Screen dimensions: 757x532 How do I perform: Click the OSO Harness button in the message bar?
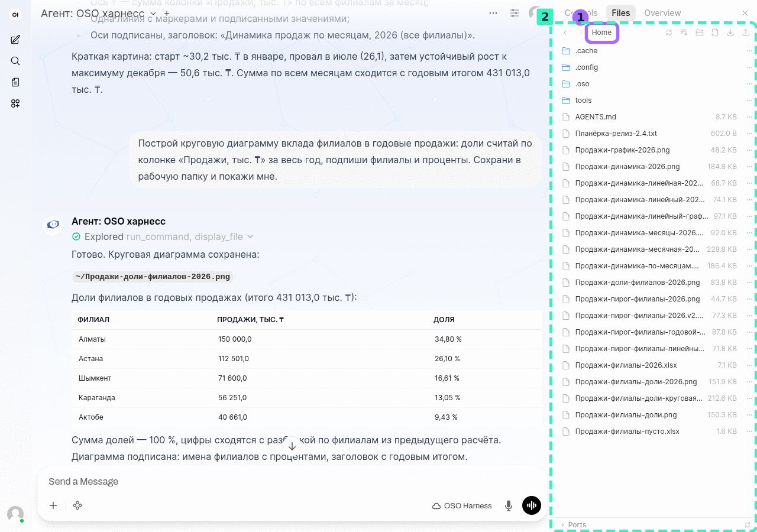462,506
